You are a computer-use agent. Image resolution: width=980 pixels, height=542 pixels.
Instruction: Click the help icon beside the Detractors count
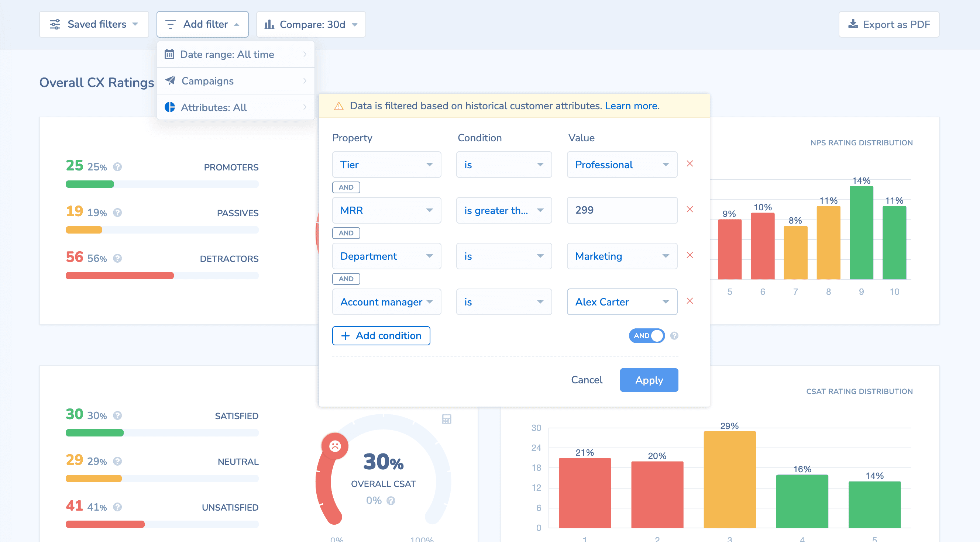[x=117, y=258]
